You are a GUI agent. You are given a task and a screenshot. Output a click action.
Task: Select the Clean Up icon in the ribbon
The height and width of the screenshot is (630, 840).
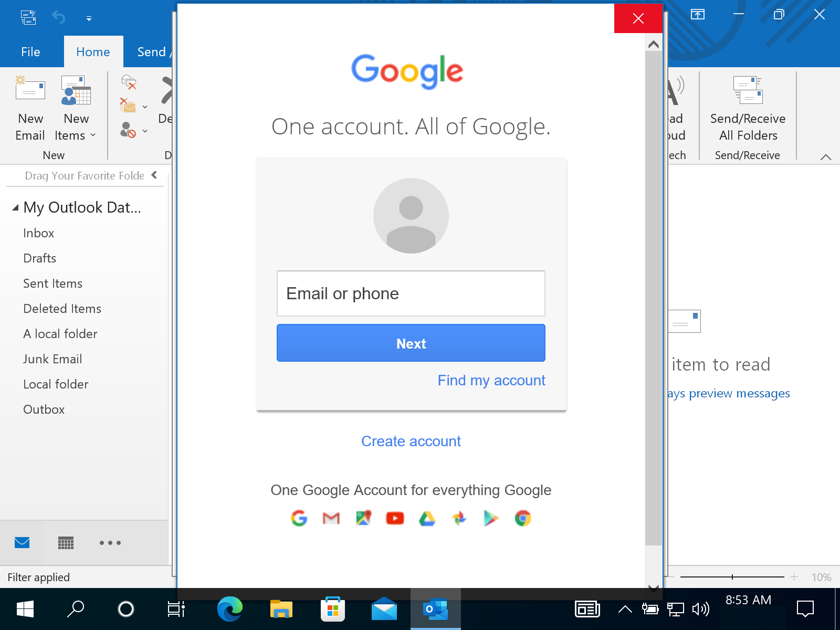click(129, 105)
